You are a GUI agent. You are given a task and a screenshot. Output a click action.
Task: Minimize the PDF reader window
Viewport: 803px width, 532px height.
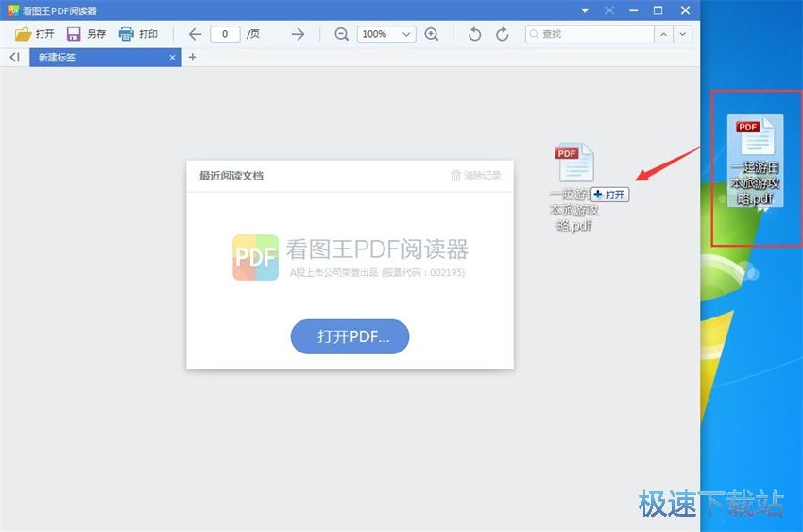tap(634, 10)
